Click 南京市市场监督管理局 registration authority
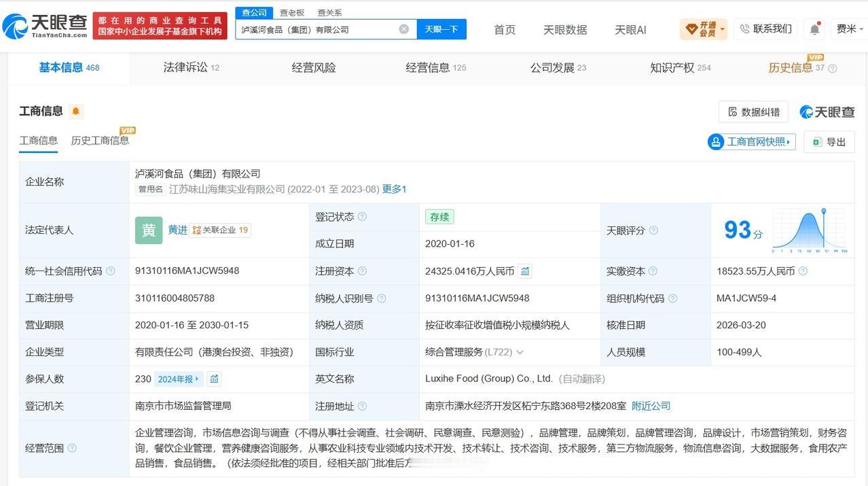The image size is (868, 486). click(x=183, y=406)
